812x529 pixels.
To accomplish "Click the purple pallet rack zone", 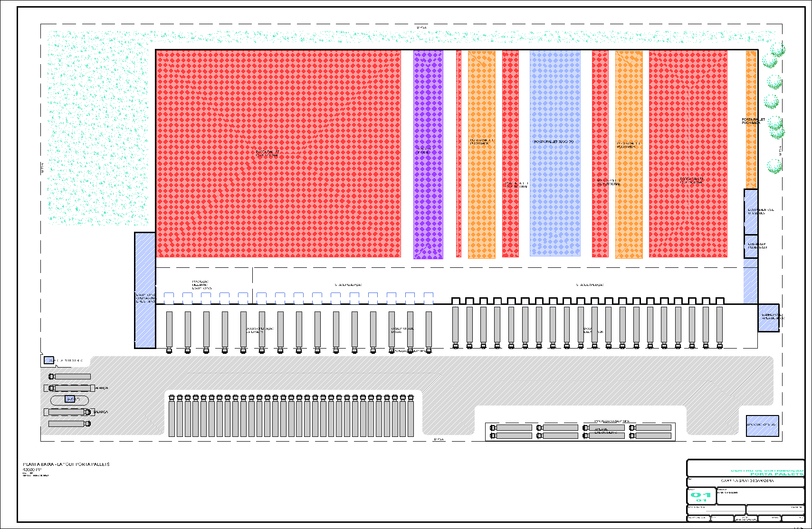I will point(428,154).
